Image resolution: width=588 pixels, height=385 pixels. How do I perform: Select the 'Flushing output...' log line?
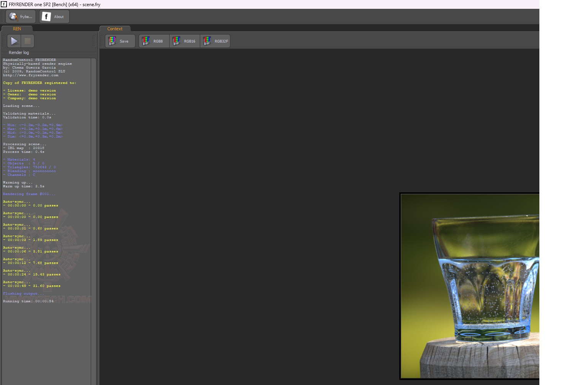(23, 293)
